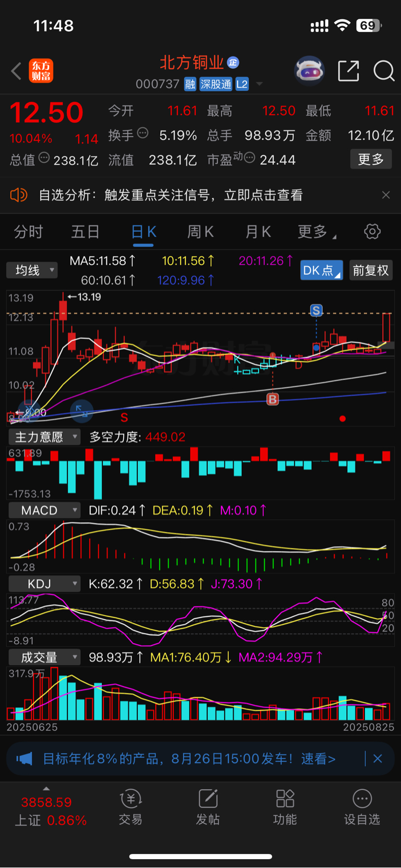The height and width of the screenshot is (868, 401).
Task: Expand the 更多 chart period menu
Action: [316, 232]
